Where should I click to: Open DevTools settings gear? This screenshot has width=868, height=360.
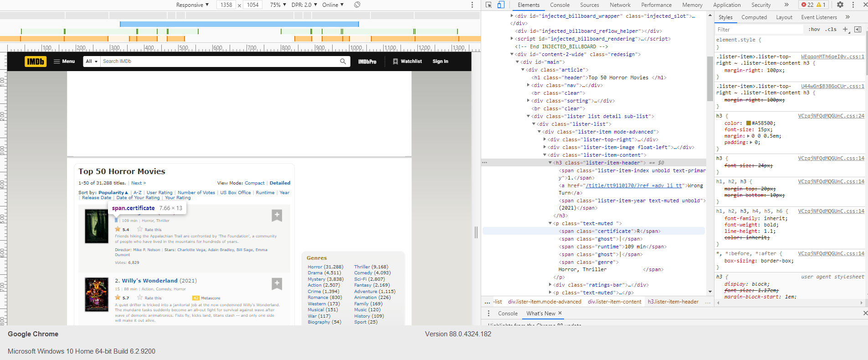[x=840, y=5]
